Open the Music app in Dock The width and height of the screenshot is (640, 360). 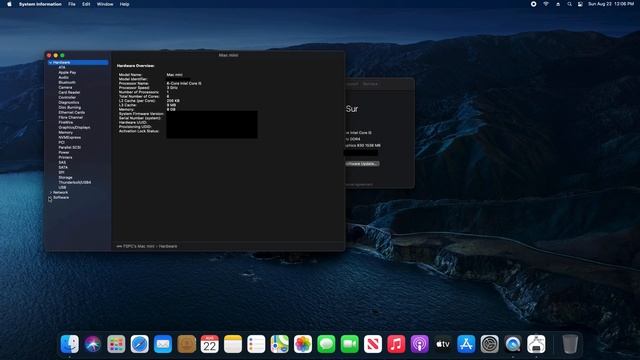tap(396, 344)
